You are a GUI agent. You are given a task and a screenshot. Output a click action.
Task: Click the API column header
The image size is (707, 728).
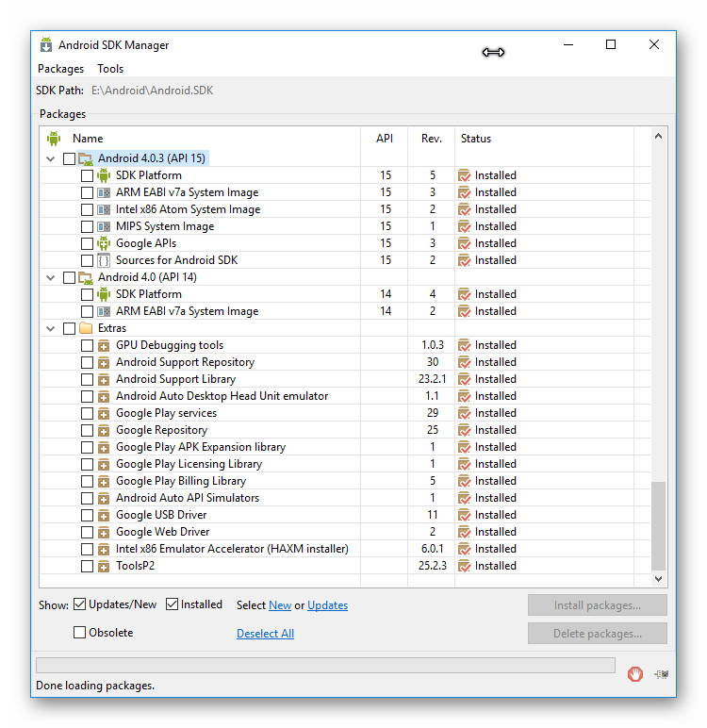385,139
